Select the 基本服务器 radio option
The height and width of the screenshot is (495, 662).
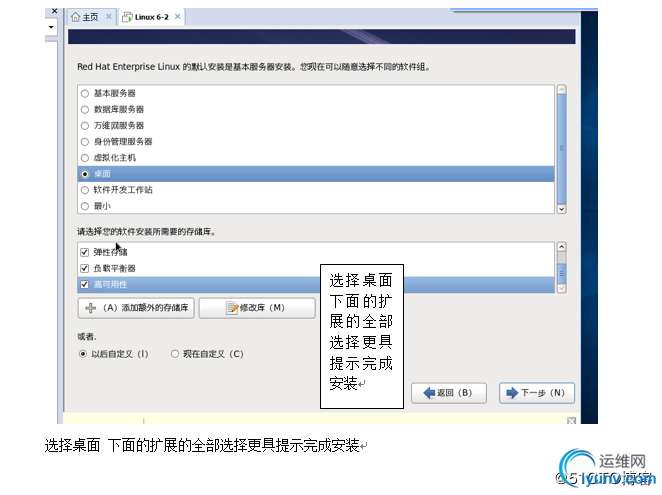click(x=85, y=93)
